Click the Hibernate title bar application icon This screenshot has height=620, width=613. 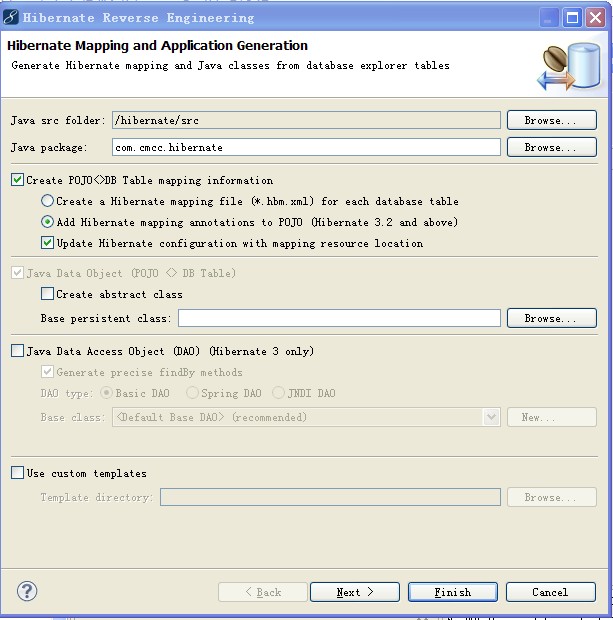coord(10,17)
